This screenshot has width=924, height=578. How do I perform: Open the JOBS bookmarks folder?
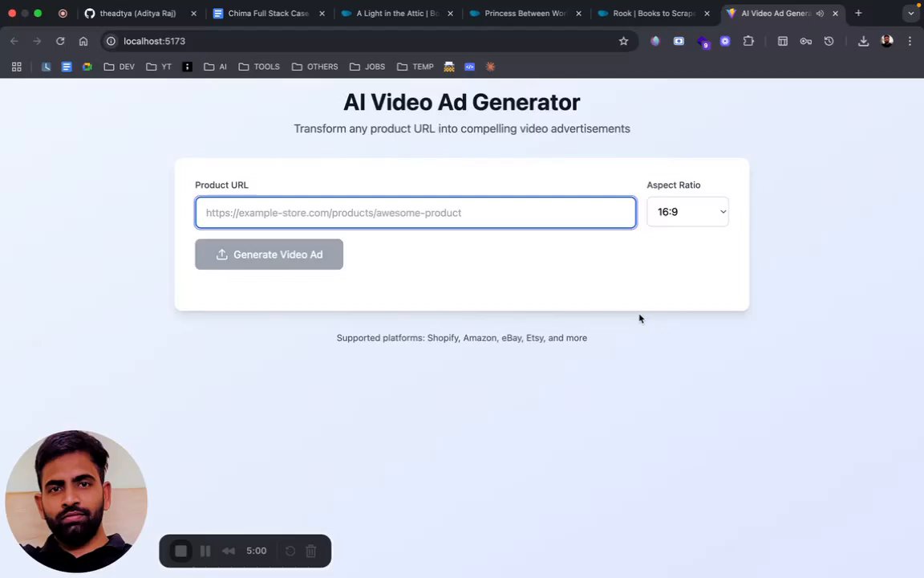[367, 67]
